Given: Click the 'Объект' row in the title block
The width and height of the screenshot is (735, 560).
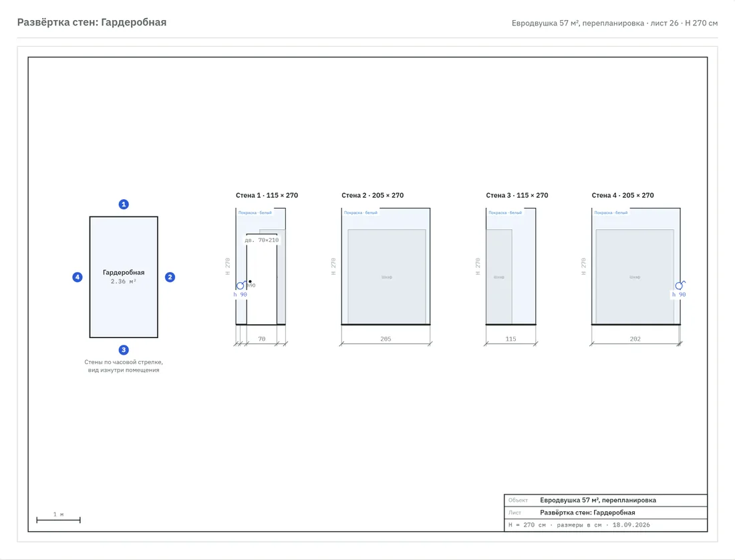Looking at the screenshot, I should [605, 500].
